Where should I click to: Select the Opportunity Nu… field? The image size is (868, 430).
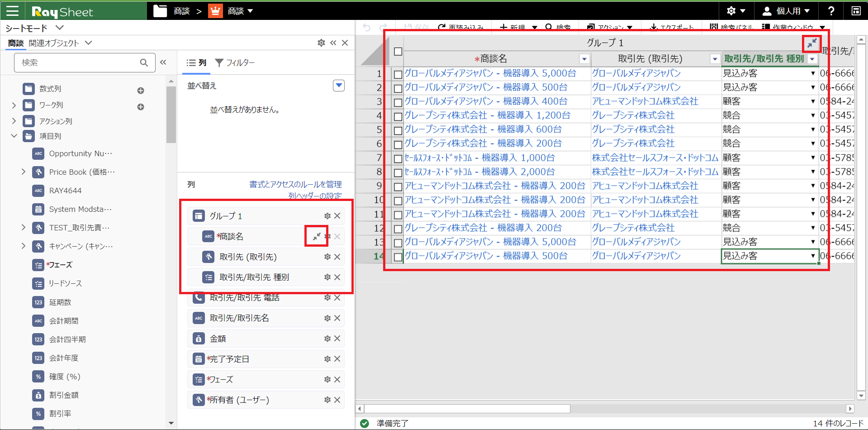click(81, 153)
